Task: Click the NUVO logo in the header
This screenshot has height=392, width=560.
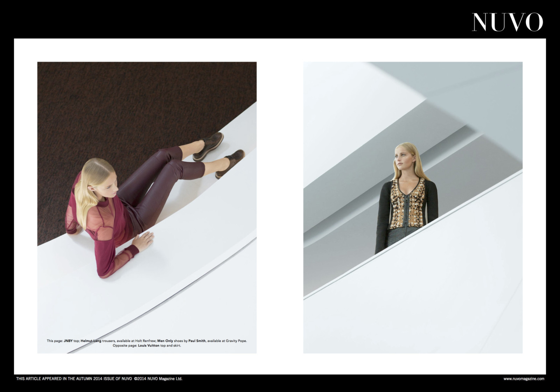Action: 507,22
